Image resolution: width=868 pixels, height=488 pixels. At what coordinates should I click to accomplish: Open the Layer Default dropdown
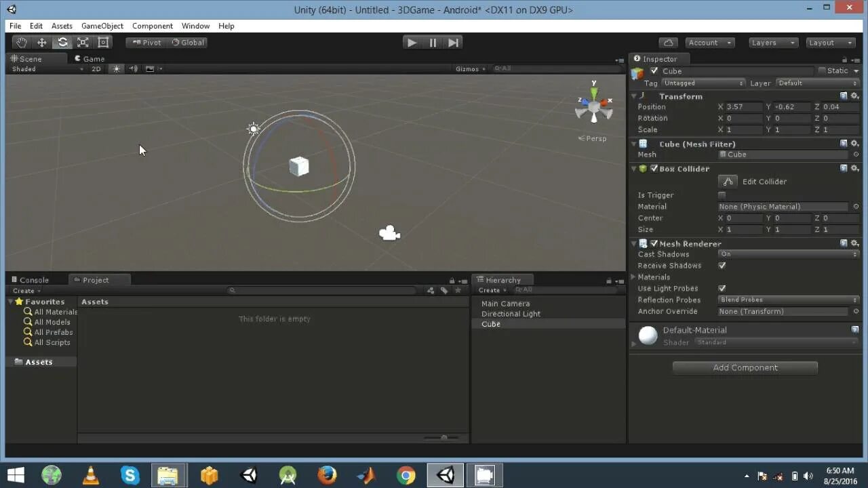coord(817,83)
